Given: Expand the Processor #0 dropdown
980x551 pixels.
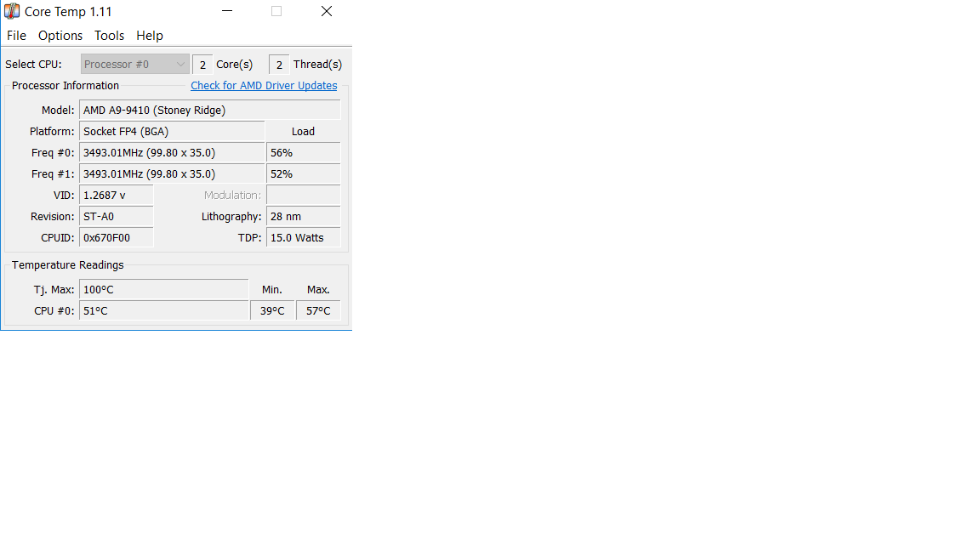Looking at the screenshot, I should pyautogui.click(x=135, y=64).
